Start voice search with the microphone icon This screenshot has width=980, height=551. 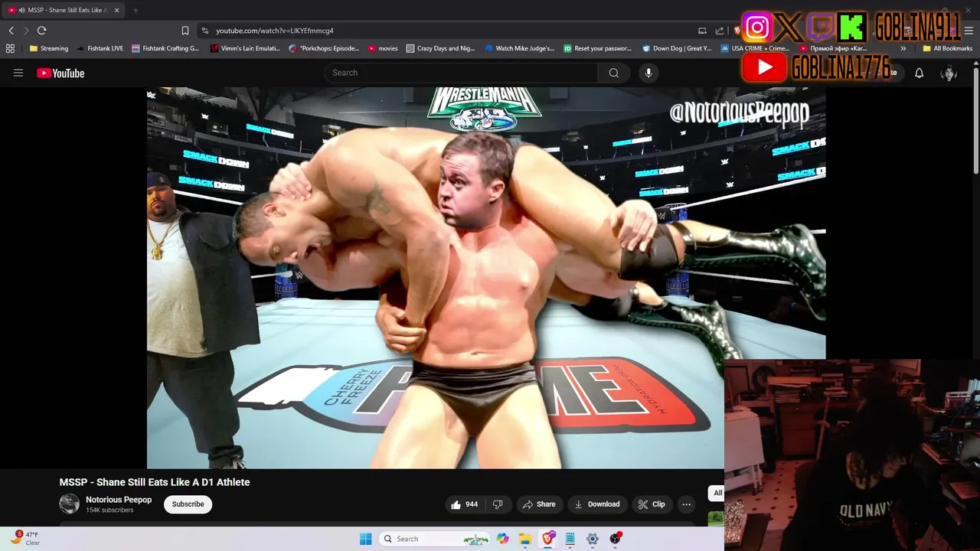[648, 73]
